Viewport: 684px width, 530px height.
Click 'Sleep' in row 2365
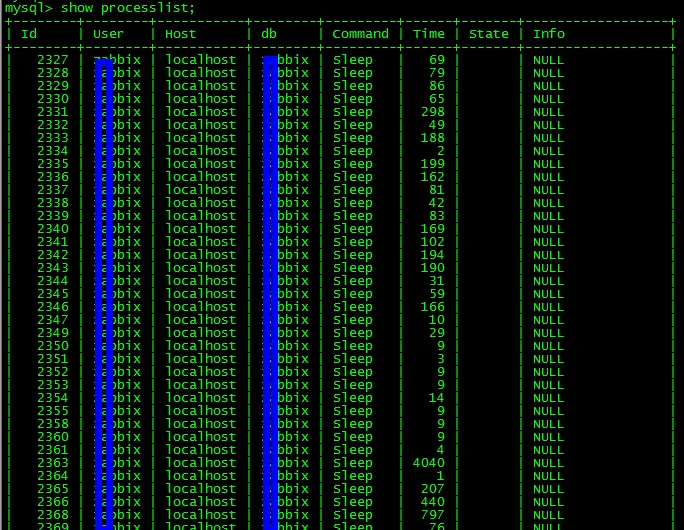click(x=352, y=489)
